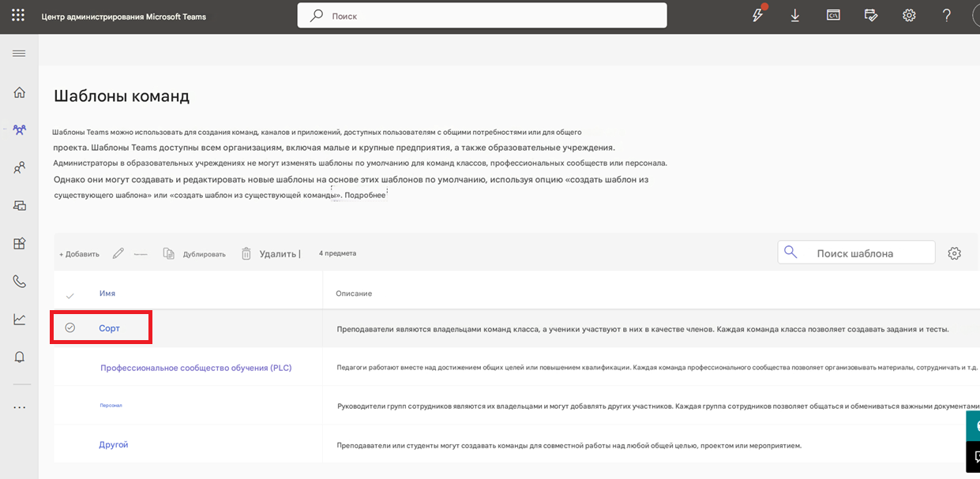Open the calendar checkmark icon in header

click(871, 15)
